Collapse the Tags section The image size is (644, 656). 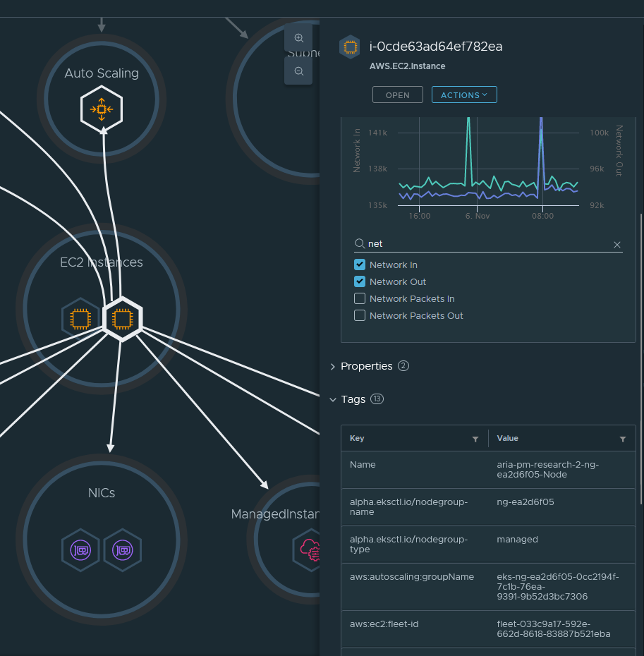tap(334, 399)
